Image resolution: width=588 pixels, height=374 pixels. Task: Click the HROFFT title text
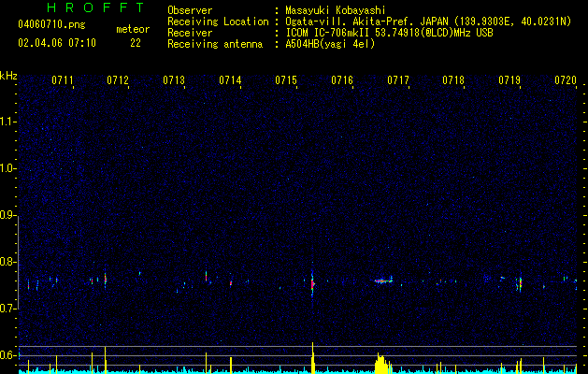coord(95,7)
